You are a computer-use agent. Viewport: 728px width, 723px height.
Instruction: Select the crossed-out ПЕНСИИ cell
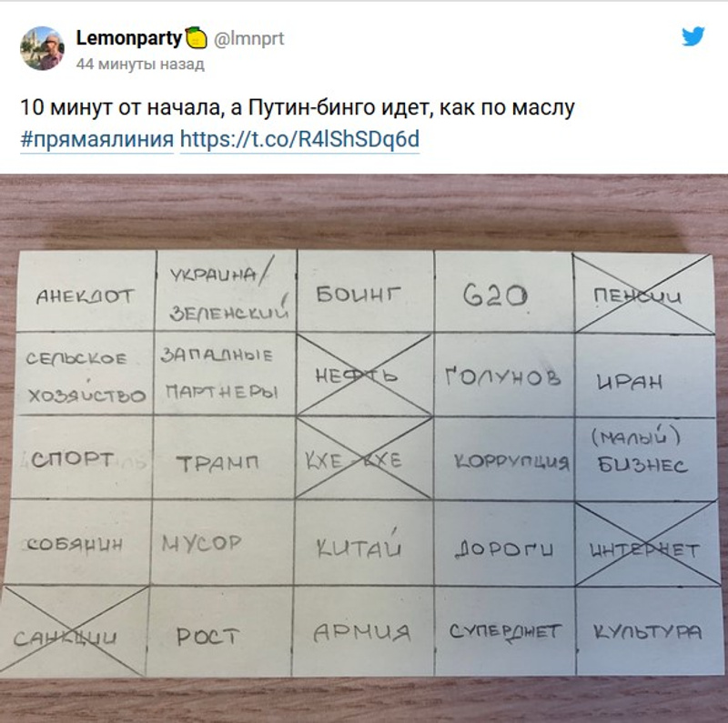click(x=643, y=295)
